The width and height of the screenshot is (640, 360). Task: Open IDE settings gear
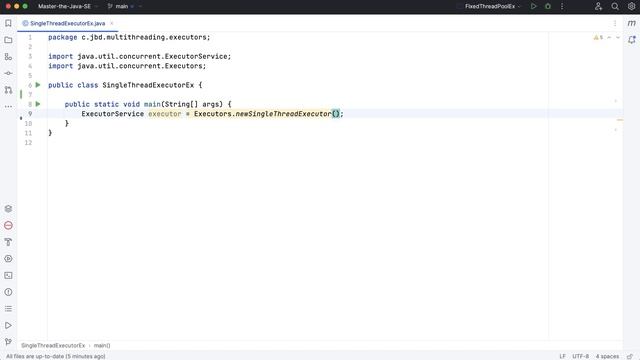coord(631,6)
